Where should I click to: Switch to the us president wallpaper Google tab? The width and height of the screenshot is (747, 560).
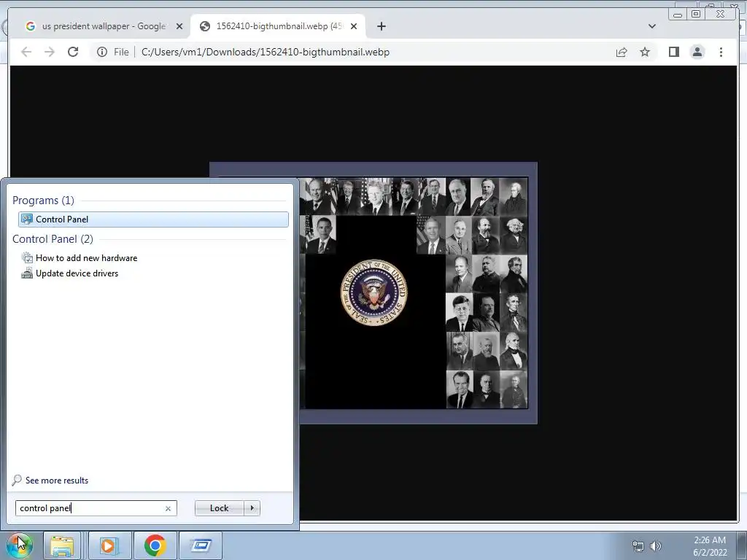click(104, 26)
